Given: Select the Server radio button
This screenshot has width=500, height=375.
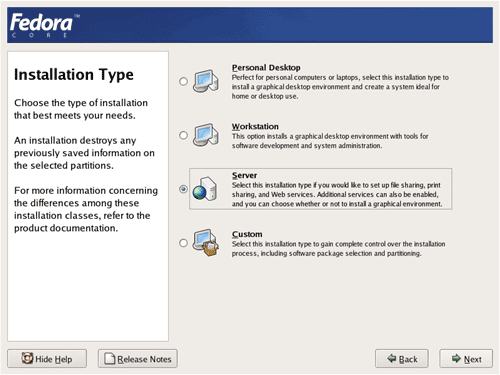Looking at the screenshot, I should coord(183,189).
